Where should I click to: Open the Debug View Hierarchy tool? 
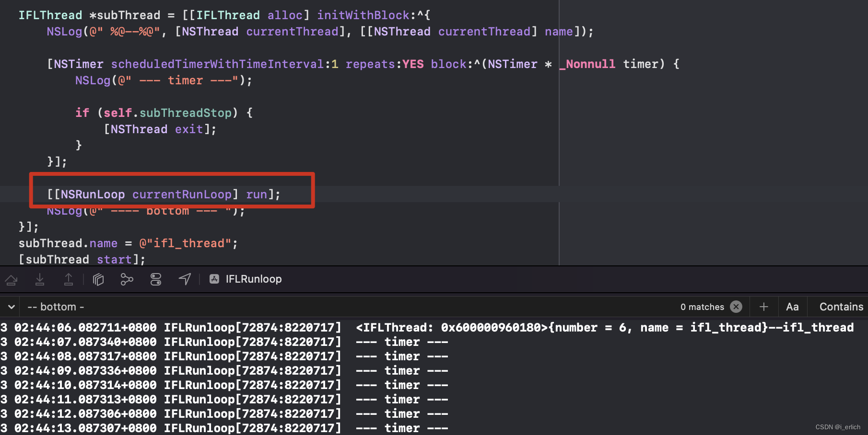pos(98,279)
